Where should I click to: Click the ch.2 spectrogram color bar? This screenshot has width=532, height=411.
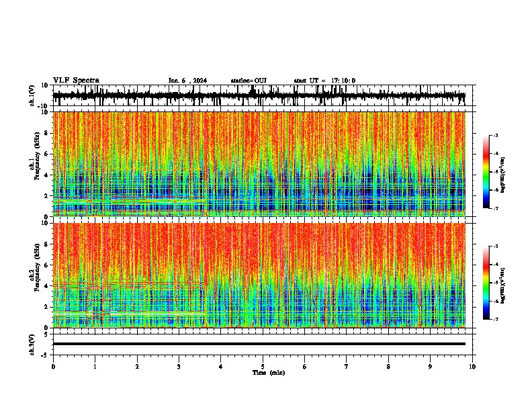pyautogui.click(x=486, y=283)
